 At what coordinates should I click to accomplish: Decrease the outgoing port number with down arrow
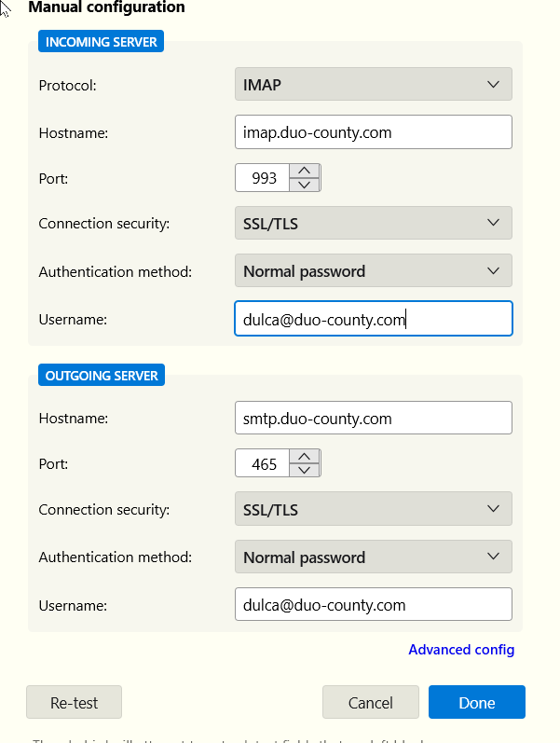click(304, 471)
